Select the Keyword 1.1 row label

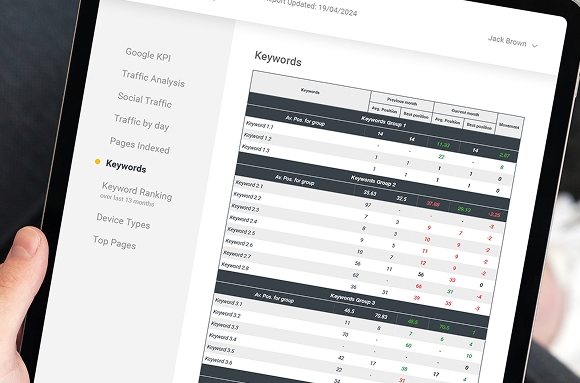point(260,125)
